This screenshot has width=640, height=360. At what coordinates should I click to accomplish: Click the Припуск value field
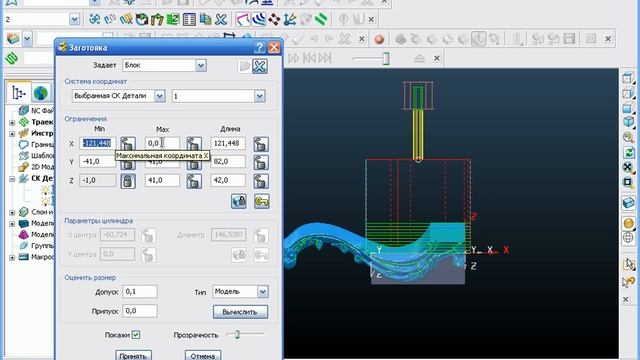tap(140, 311)
